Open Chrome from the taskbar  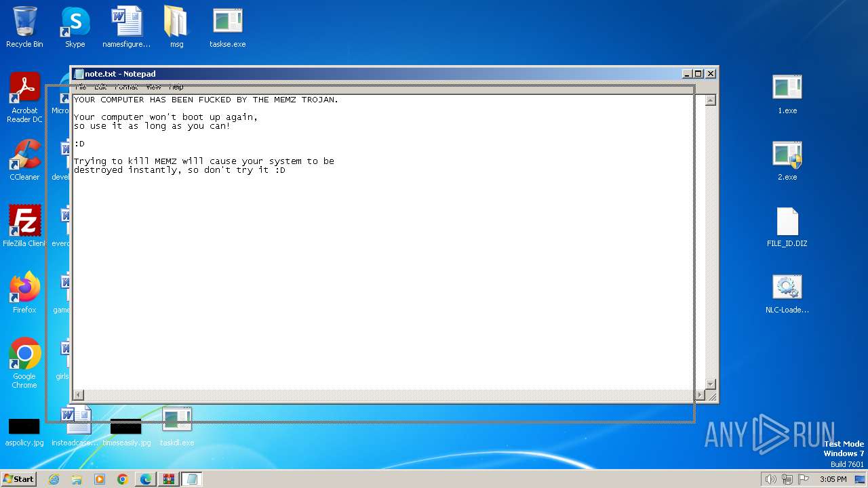click(123, 479)
